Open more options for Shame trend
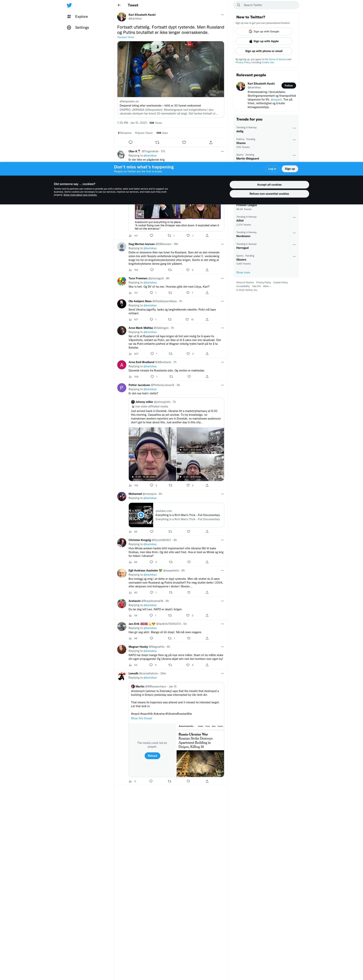This screenshot has height=980, width=363. coord(294,140)
